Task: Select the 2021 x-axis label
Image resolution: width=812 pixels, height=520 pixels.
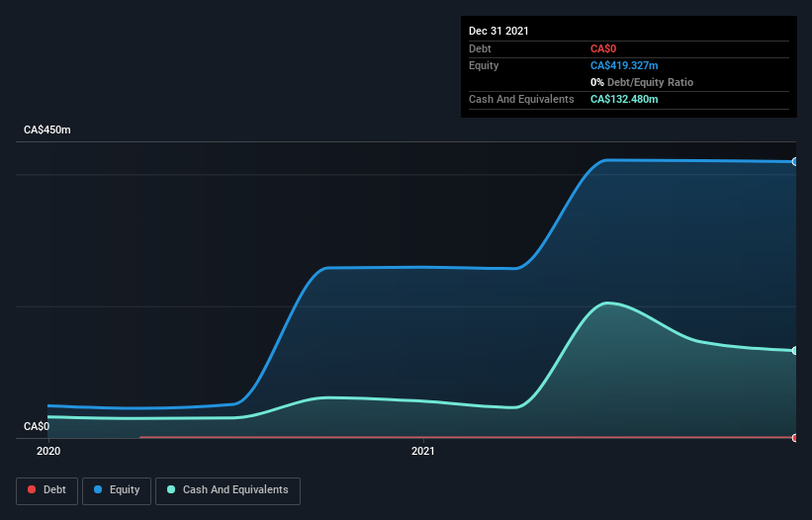Action: (x=423, y=451)
